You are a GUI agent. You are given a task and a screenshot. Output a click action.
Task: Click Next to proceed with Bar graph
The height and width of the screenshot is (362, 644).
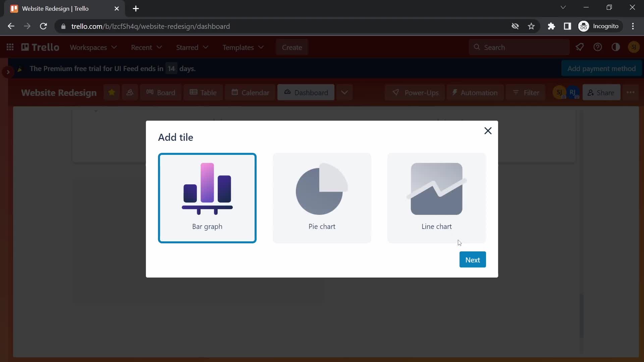[472, 260]
